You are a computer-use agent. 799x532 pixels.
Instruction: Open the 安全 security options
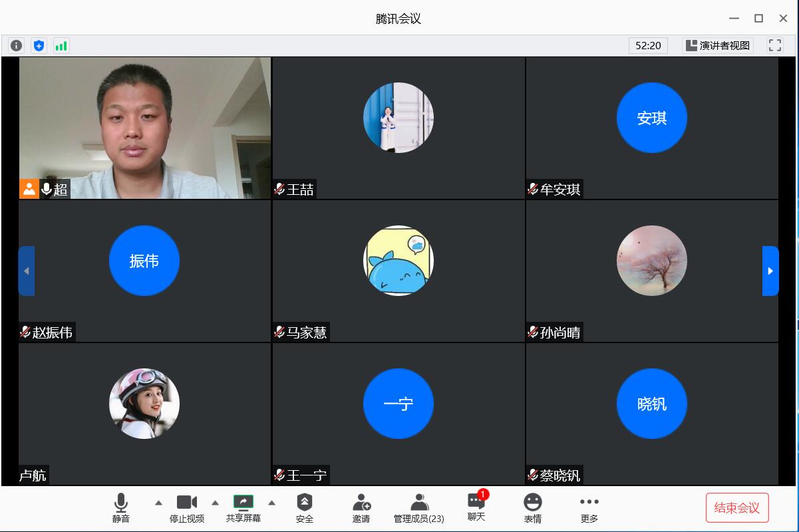pos(304,508)
